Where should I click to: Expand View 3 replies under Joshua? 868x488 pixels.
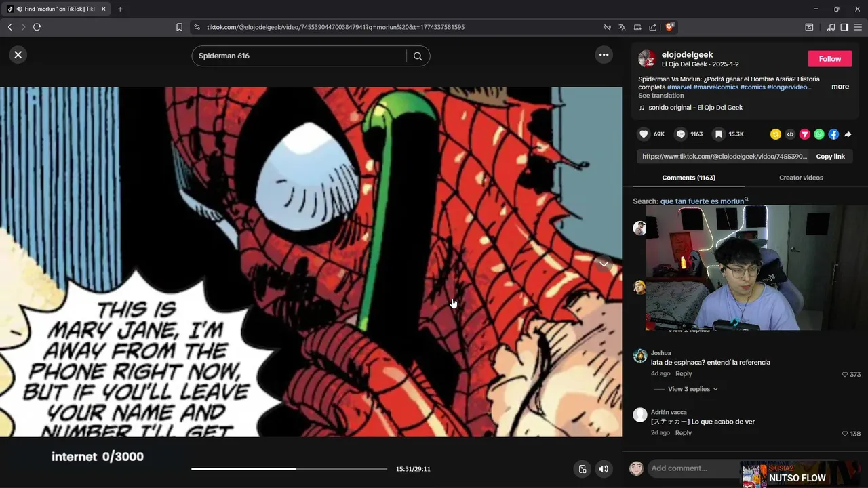coord(692,389)
